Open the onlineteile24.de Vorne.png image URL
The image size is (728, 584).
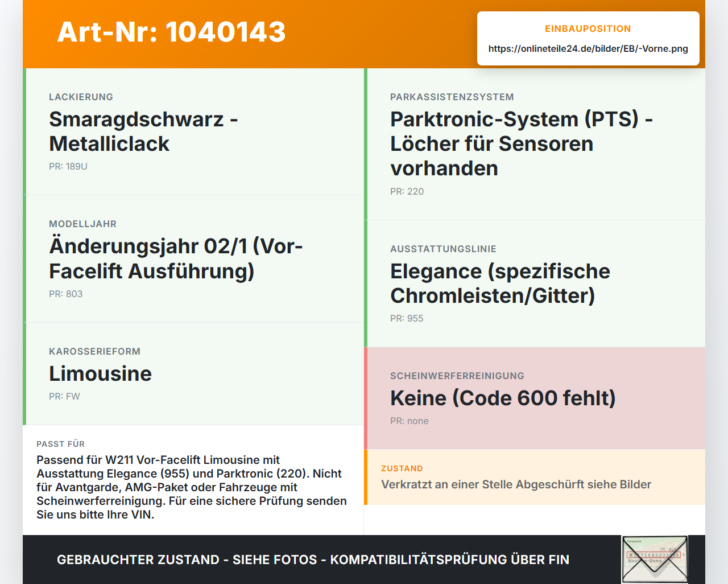point(588,48)
